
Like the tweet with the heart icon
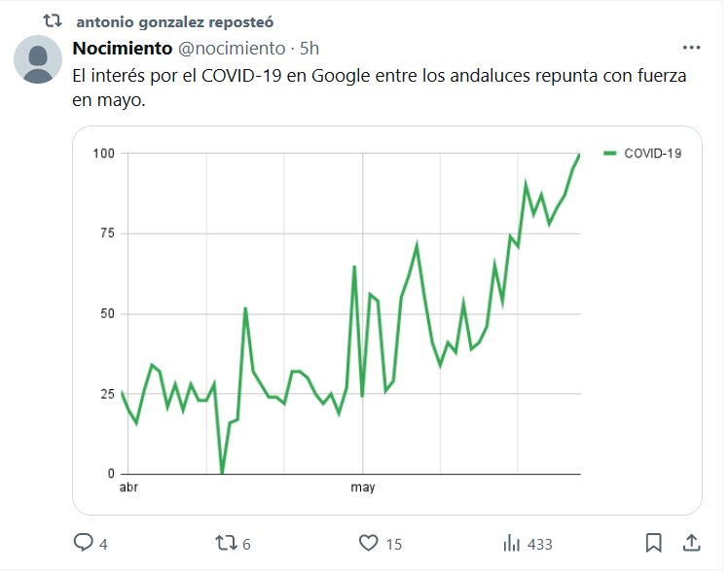pos(368,543)
